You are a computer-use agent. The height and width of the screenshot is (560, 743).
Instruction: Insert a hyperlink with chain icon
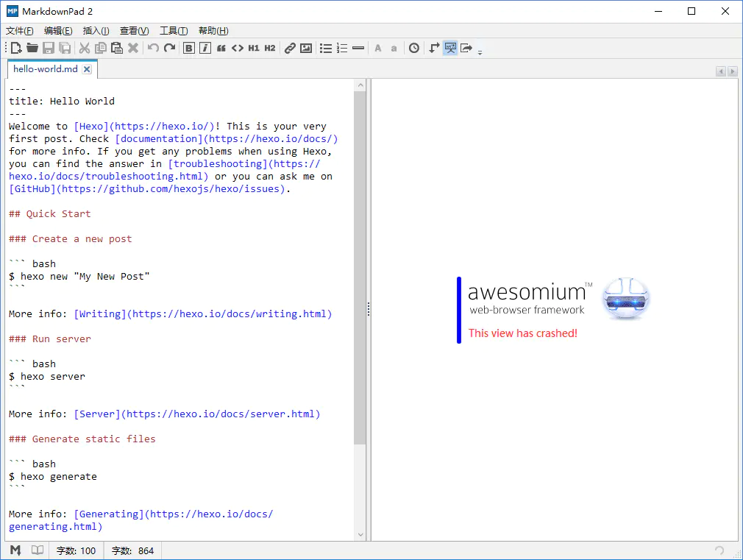point(290,48)
